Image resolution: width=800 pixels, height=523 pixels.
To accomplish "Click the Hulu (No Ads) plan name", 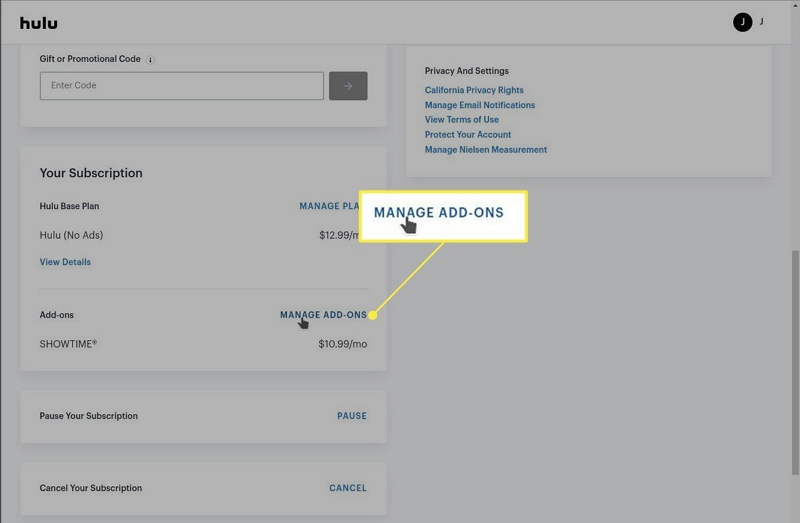I will pos(71,235).
